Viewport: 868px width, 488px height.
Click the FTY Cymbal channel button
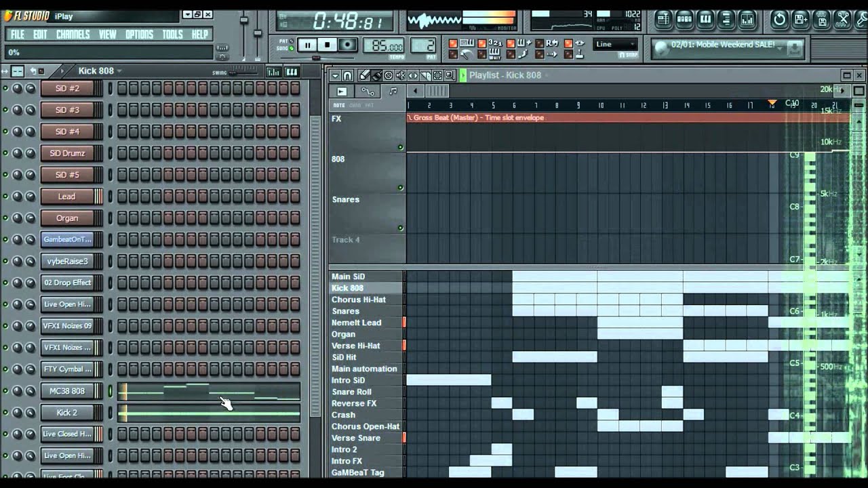pos(67,369)
